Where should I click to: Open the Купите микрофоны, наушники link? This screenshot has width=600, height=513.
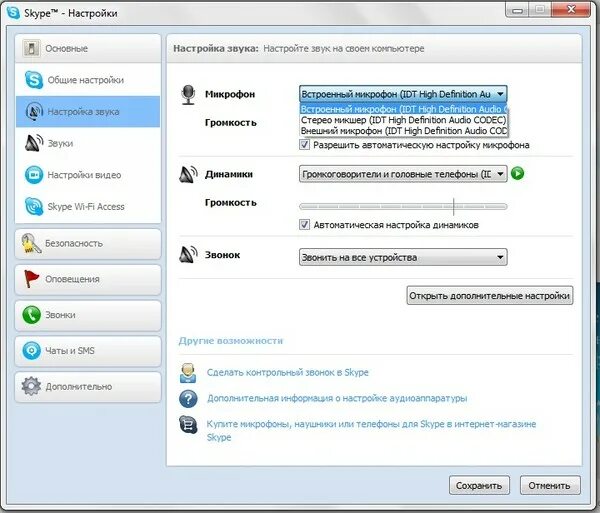(371, 430)
